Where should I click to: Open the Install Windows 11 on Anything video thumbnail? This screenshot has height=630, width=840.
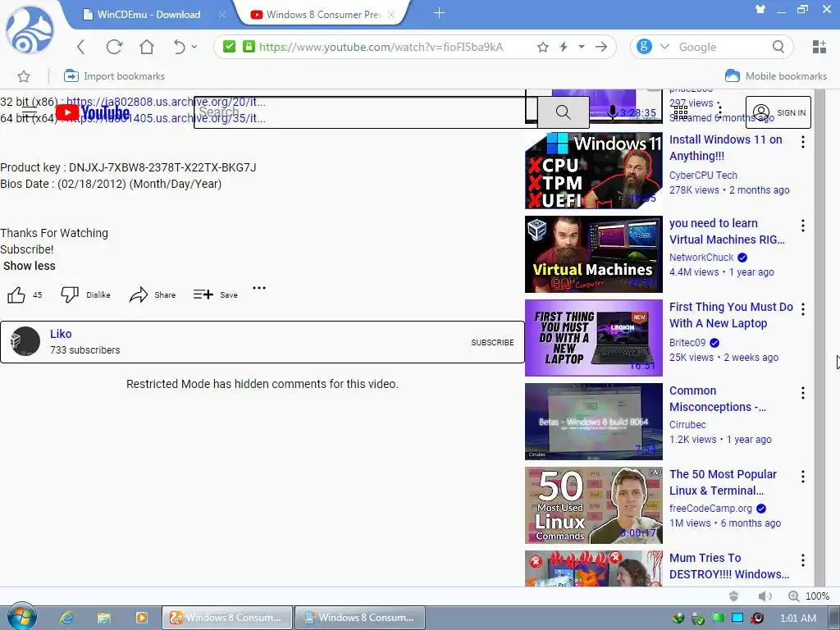pyautogui.click(x=594, y=171)
